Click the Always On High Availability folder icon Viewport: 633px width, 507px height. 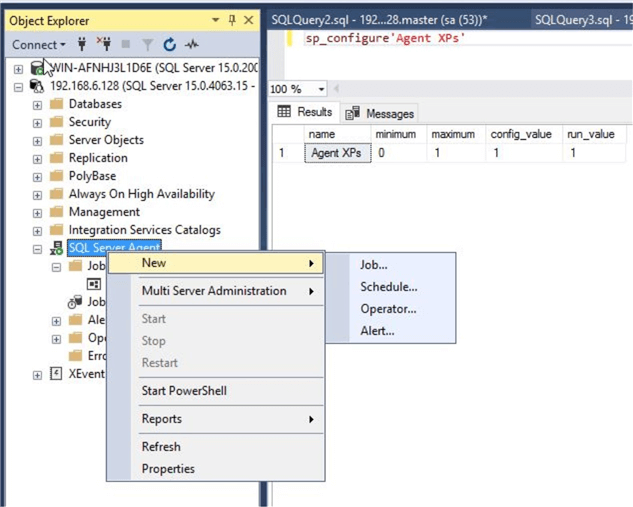pyautogui.click(x=57, y=194)
